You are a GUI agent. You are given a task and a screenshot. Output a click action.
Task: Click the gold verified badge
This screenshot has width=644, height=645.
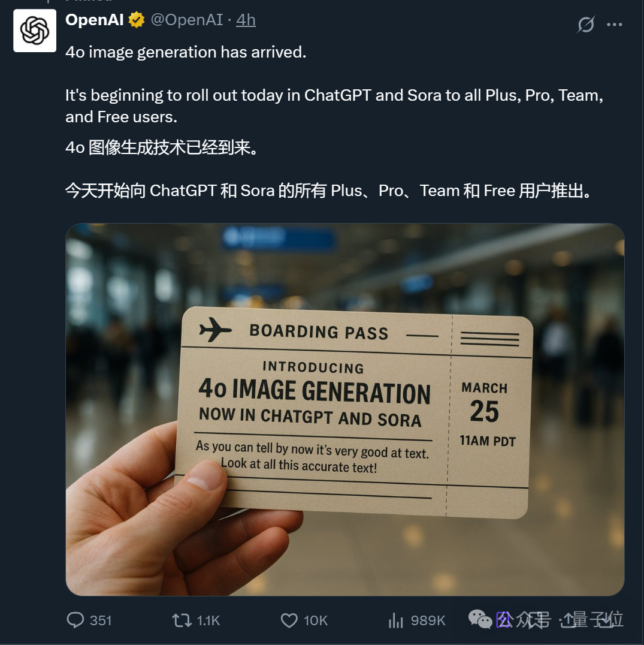point(137,20)
